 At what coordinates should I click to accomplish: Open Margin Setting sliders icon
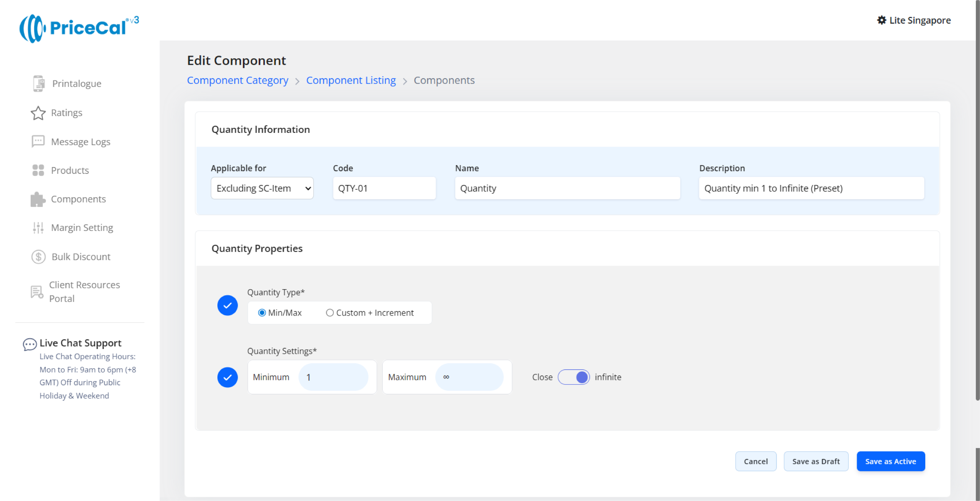38,228
